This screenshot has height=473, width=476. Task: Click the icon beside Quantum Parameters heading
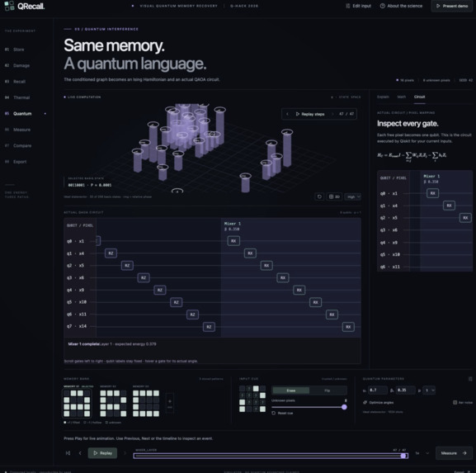[470, 379]
